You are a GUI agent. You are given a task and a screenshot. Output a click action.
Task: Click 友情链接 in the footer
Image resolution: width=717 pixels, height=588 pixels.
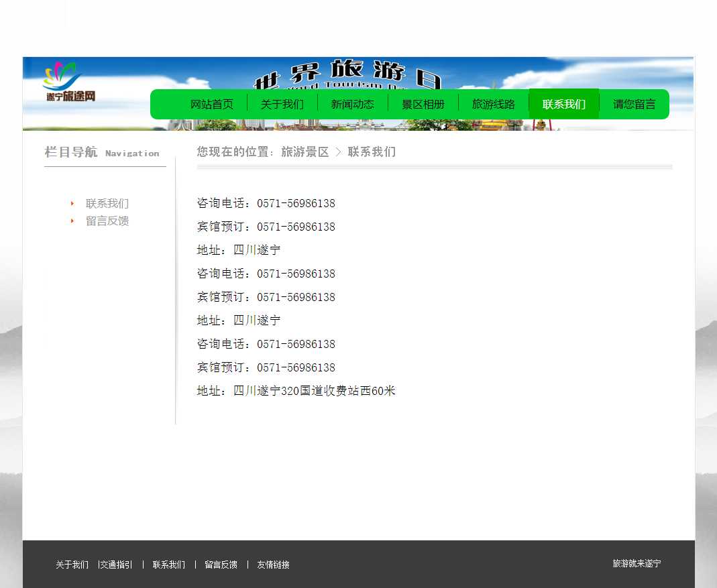[x=274, y=565]
